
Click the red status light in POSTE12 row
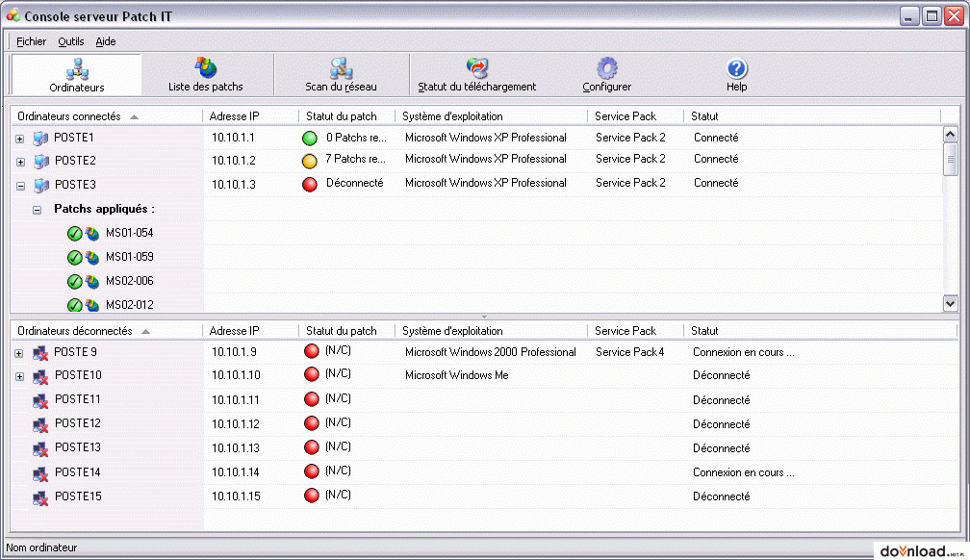312,422
